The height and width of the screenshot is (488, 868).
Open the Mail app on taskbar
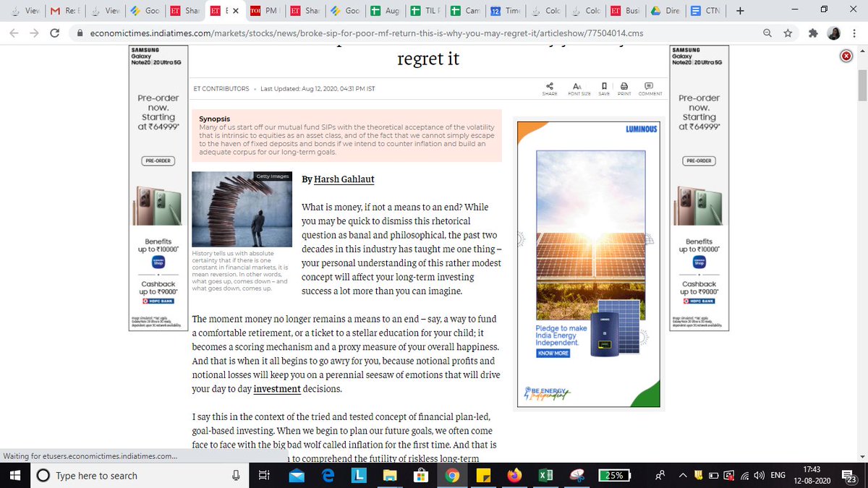[x=296, y=475]
